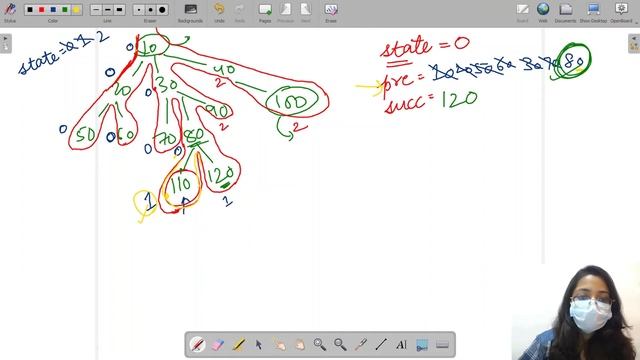Image resolution: width=640 pixels, height=360 pixels.
Task: Expand the left page-thumbnail panel
Action: [x=5, y=43]
